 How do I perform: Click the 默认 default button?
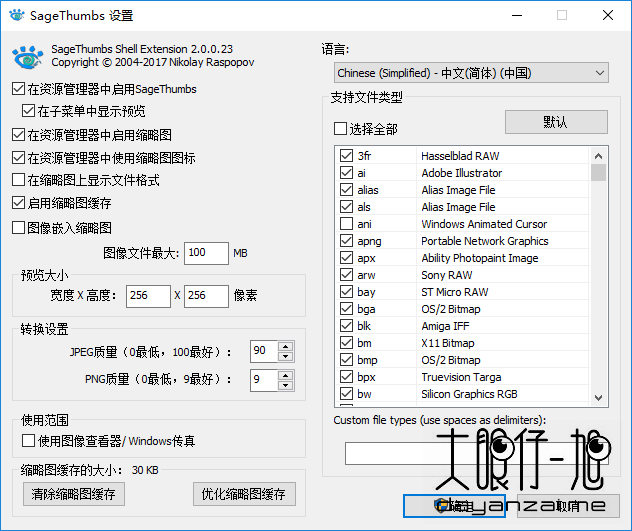(x=556, y=122)
